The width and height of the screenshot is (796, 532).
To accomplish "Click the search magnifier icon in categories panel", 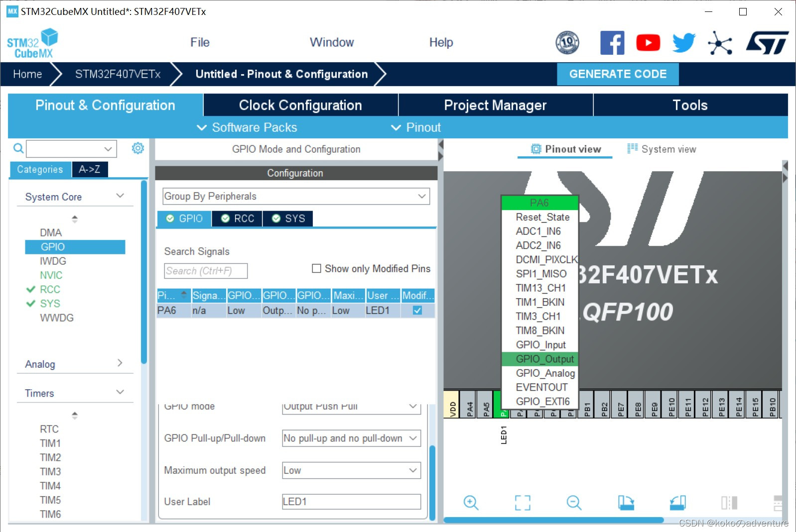I will pos(18,148).
